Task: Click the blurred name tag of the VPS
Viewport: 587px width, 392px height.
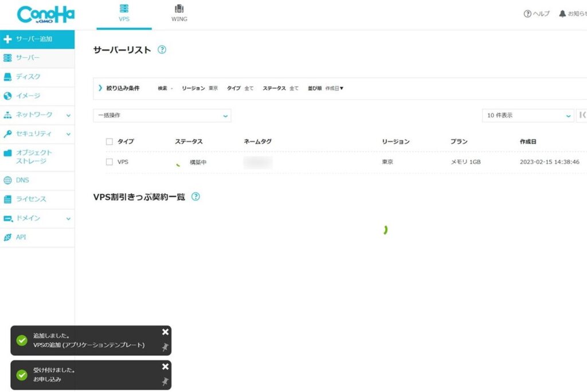Action: pyautogui.click(x=258, y=162)
